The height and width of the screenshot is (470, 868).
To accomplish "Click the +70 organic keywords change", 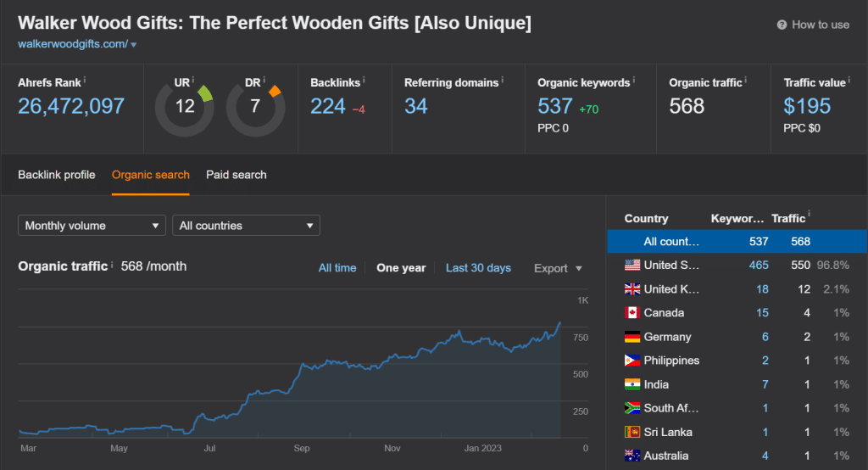I will pyautogui.click(x=588, y=109).
